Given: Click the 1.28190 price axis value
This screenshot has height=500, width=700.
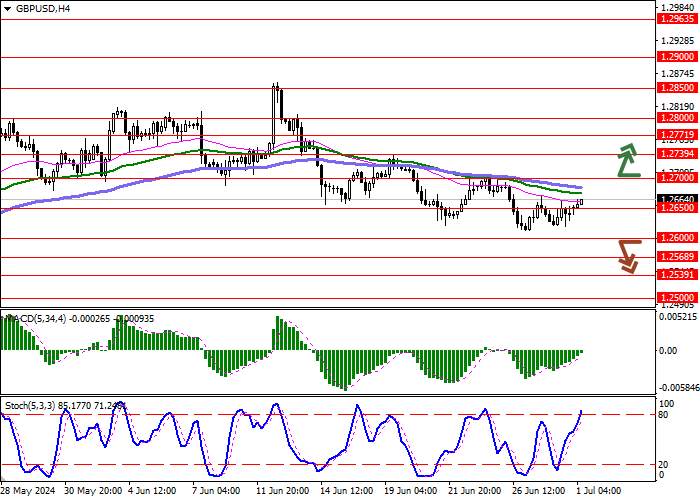Looking at the screenshot, I should [678, 107].
